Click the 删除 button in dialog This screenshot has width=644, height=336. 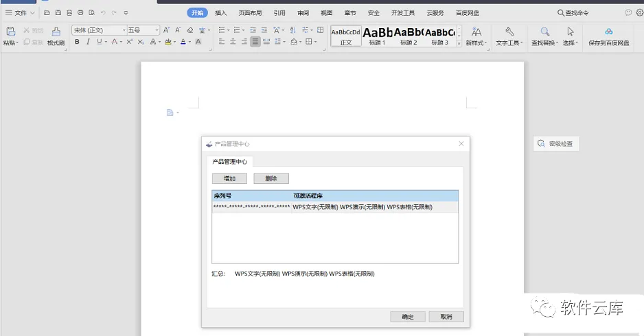click(271, 178)
